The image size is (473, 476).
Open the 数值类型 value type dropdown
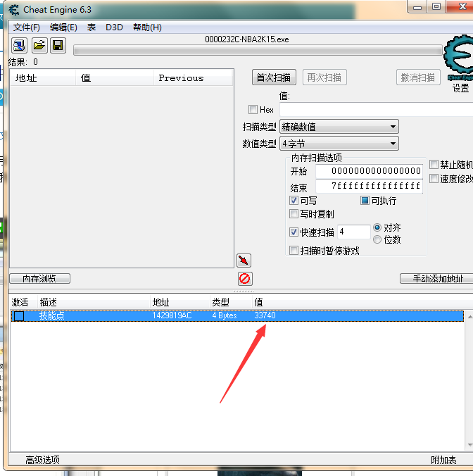pyautogui.click(x=339, y=143)
